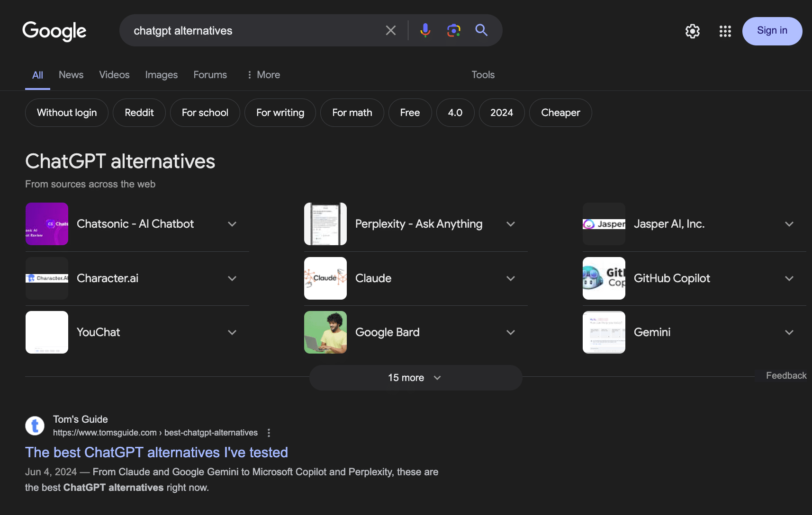The image size is (812, 515).
Task: Click the Chatsonic purple thumbnail
Action: tap(47, 224)
